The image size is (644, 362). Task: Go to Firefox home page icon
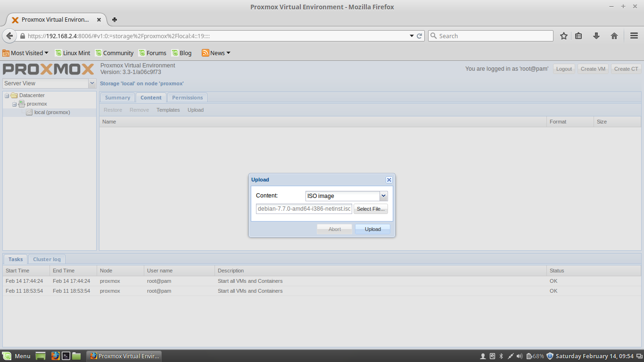pos(614,36)
